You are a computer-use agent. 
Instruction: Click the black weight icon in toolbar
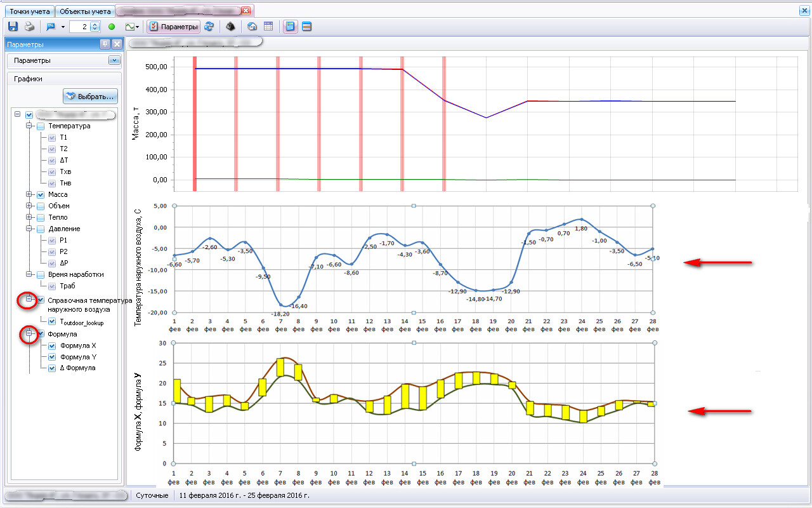click(x=231, y=27)
